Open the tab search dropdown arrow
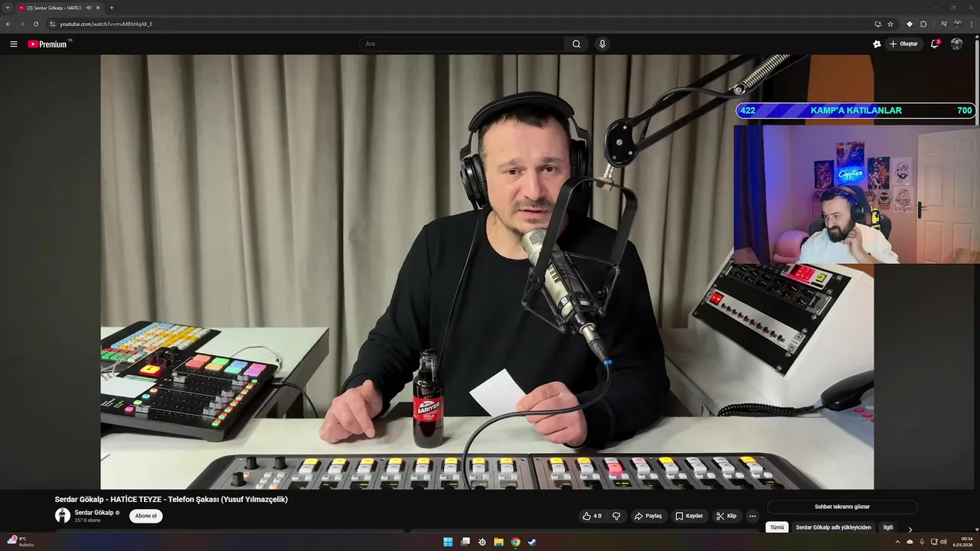Image resolution: width=980 pixels, height=551 pixels. 8,8
